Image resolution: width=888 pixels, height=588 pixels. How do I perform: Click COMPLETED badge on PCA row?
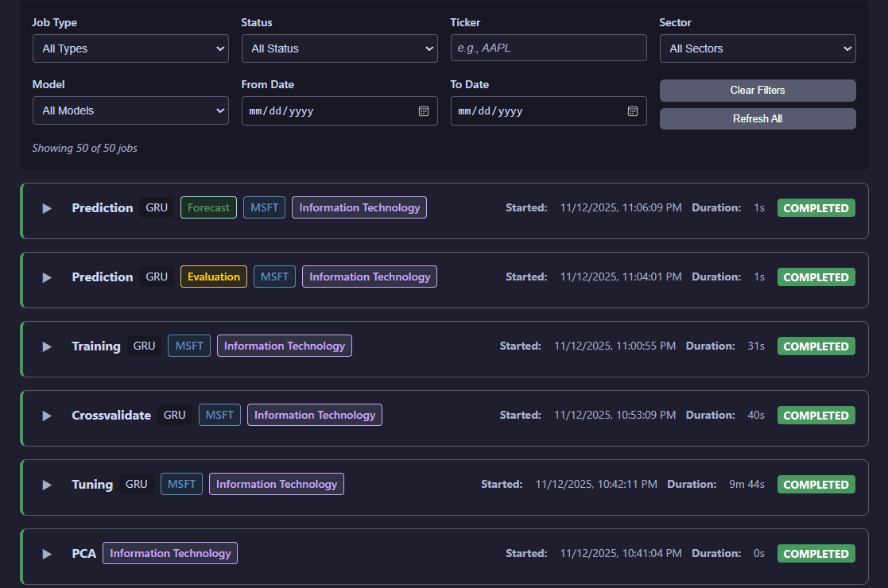[x=816, y=554]
